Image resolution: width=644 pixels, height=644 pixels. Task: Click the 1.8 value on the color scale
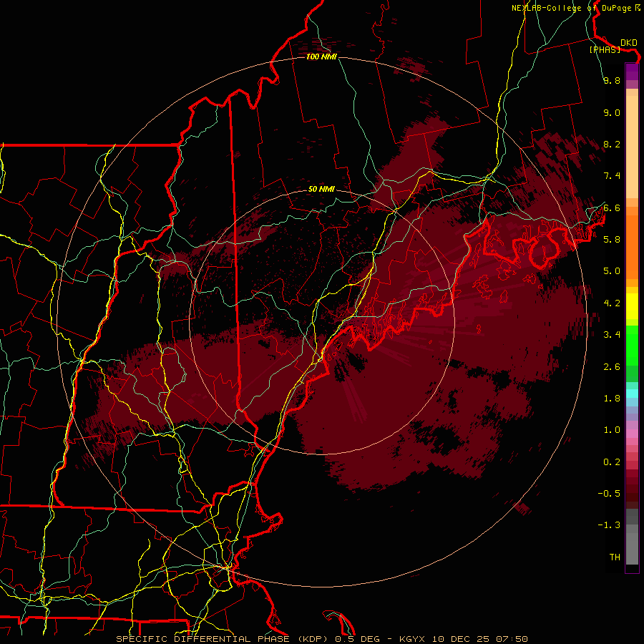click(x=612, y=398)
